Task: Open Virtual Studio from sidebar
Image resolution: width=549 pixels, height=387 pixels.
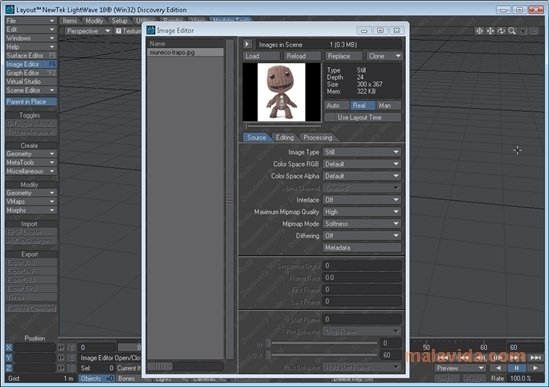Action: click(x=31, y=82)
